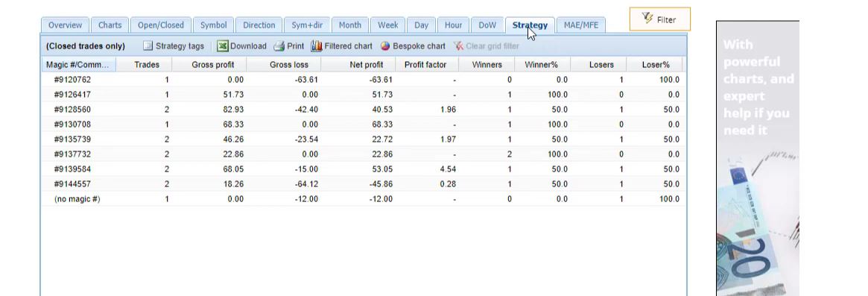The width and height of the screenshot is (868, 296).
Task: Sort by Magic #/Comment column header
Action: (79, 65)
